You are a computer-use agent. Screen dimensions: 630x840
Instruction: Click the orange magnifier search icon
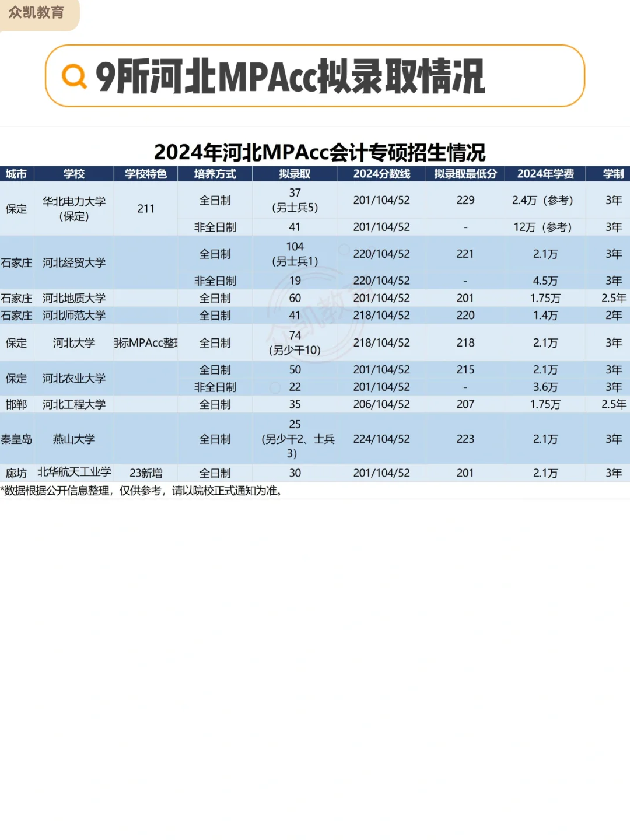point(74,76)
